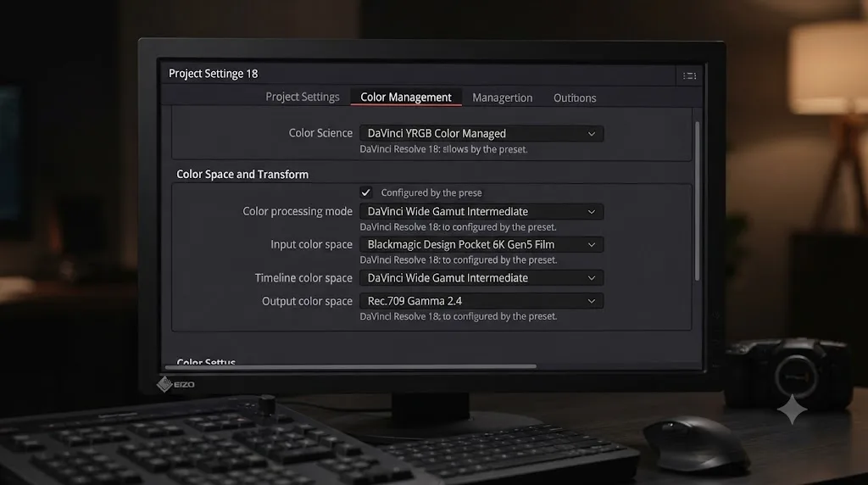868x485 pixels.
Task: Open the Output color space dropdown
Action: [481, 301]
